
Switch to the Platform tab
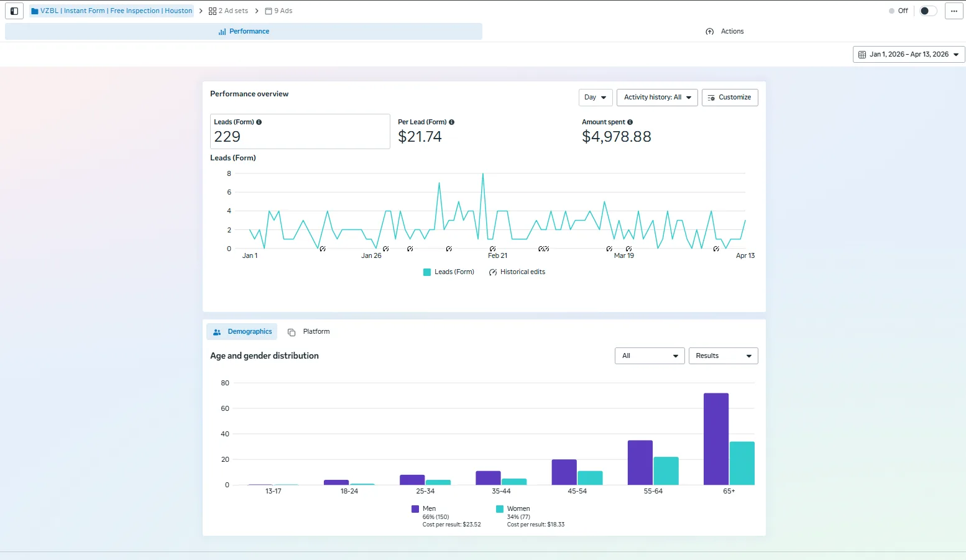309,332
